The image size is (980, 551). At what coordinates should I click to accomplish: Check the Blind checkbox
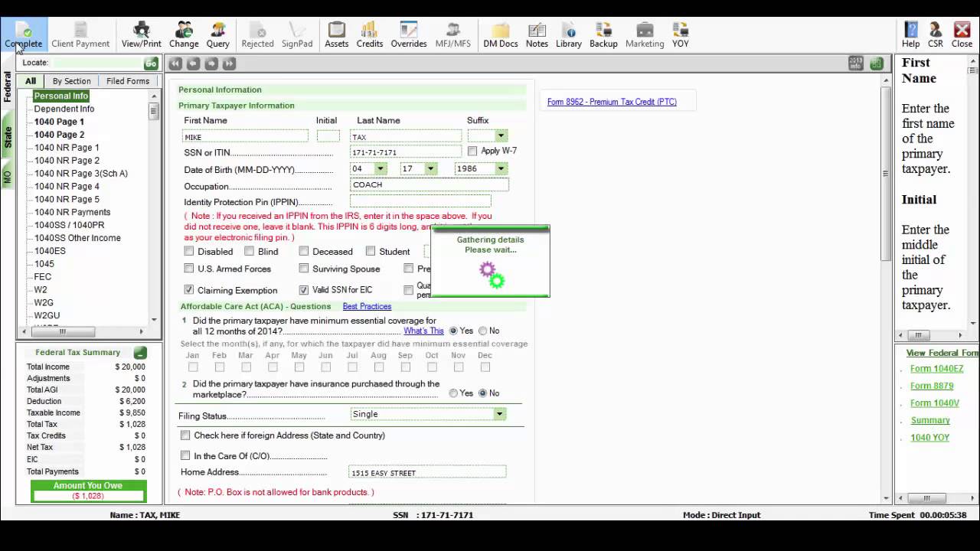(249, 251)
